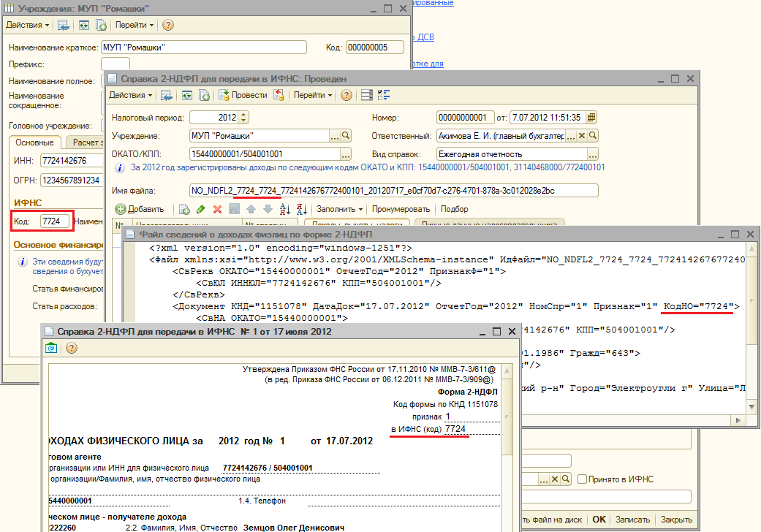Click the Имя файла input field
Screen dimensions: 761x532
pyautogui.click(x=393, y=190)
